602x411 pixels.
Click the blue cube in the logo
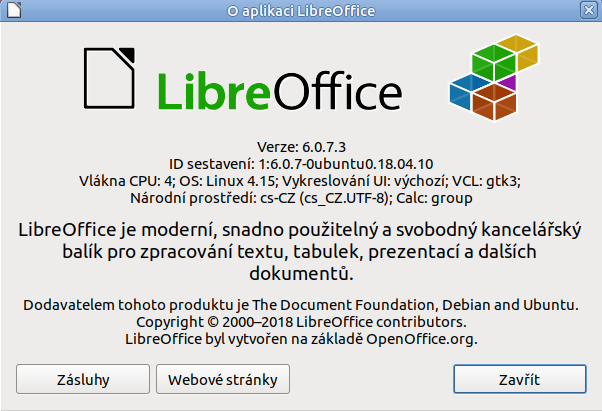click(x=464, y=92)
